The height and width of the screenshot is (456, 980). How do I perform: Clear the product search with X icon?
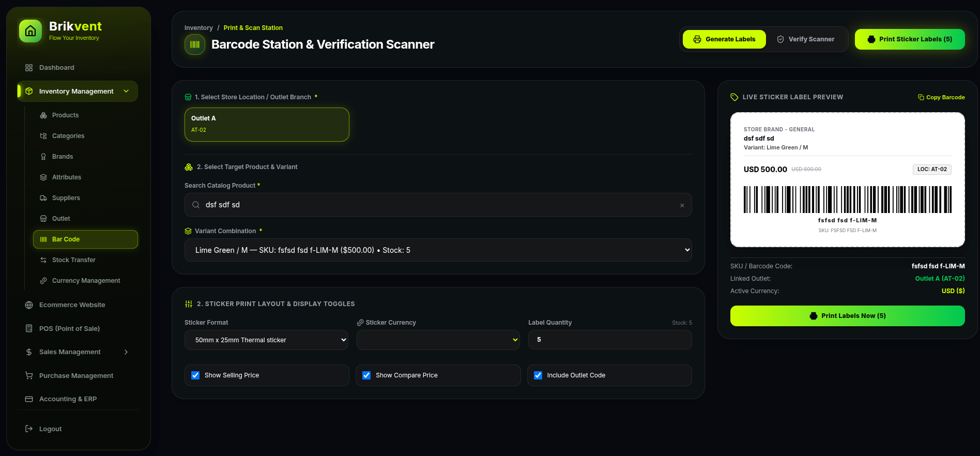682,205
